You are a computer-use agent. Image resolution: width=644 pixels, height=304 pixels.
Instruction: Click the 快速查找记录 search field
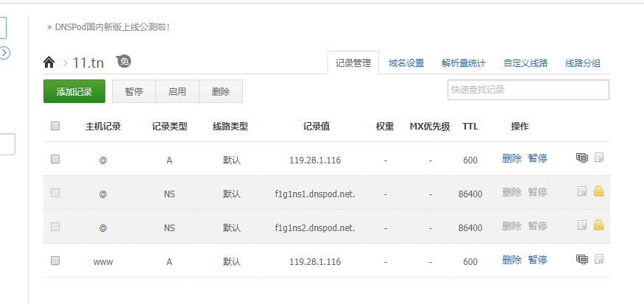[528, 90]
